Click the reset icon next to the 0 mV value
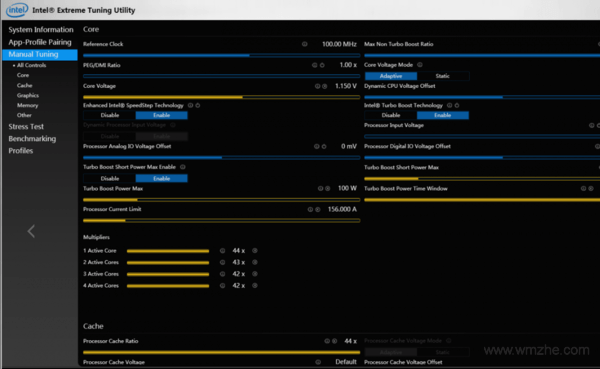This screenshot has height=369, width=600. pos(324,146)
